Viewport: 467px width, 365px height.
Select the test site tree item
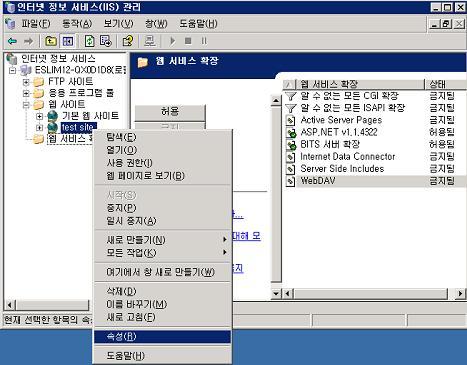coord(79,127)
